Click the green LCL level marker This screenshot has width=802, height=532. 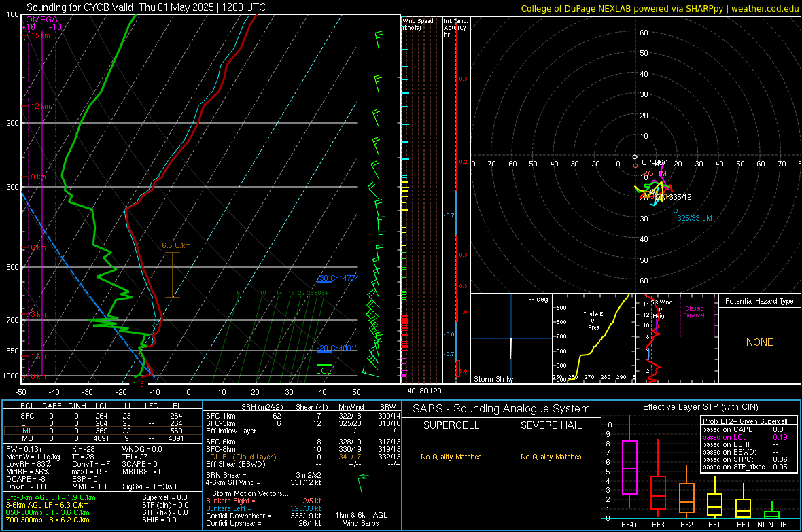coord(324,370)
